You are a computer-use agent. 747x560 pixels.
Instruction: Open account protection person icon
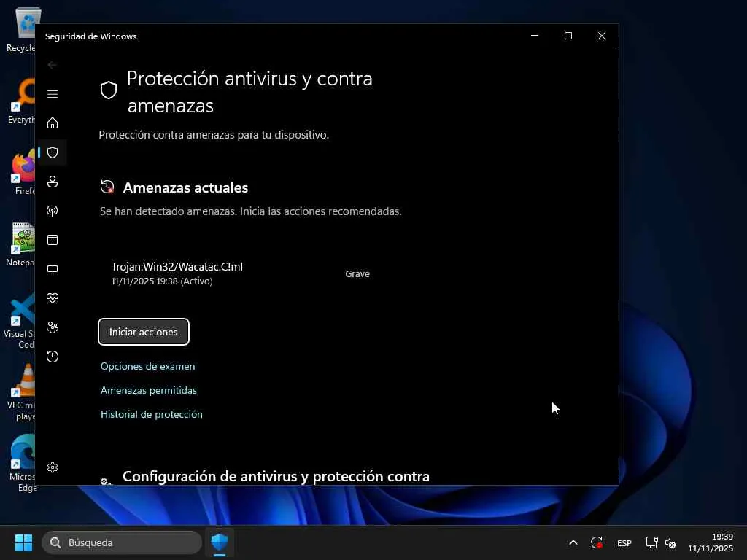click(53, 182)
